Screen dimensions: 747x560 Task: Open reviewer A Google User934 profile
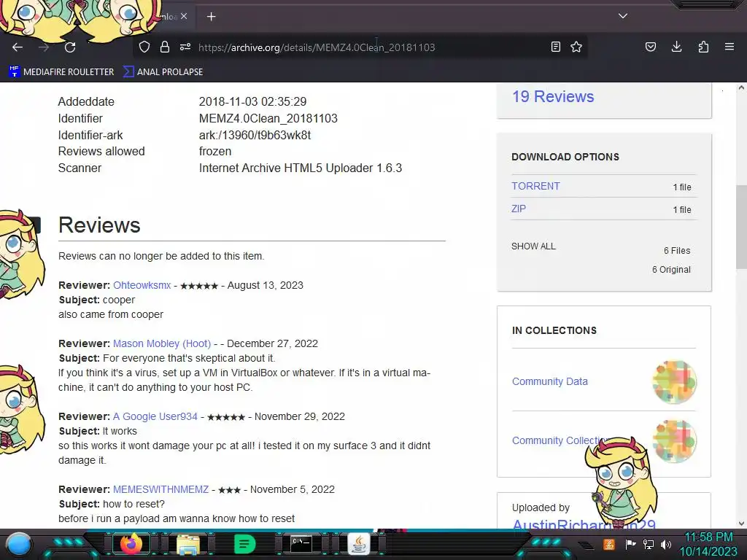(155, 416)
